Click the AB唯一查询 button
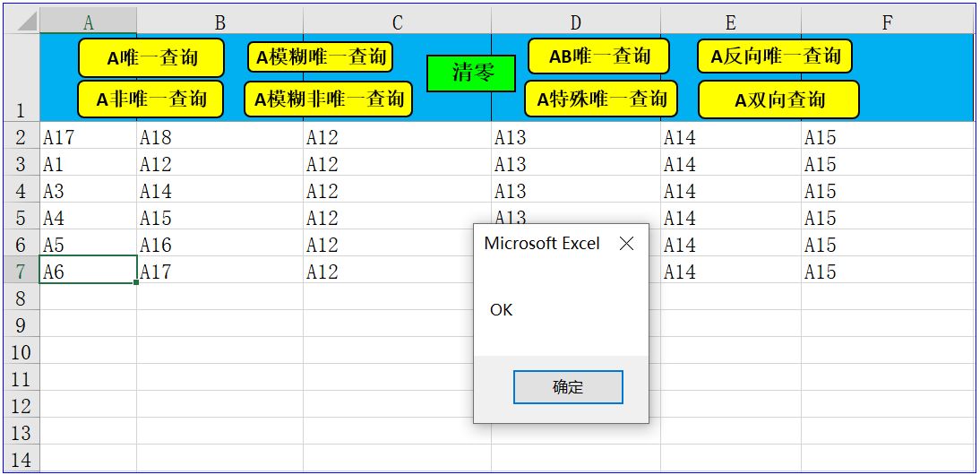 click(x=598, y=56)
